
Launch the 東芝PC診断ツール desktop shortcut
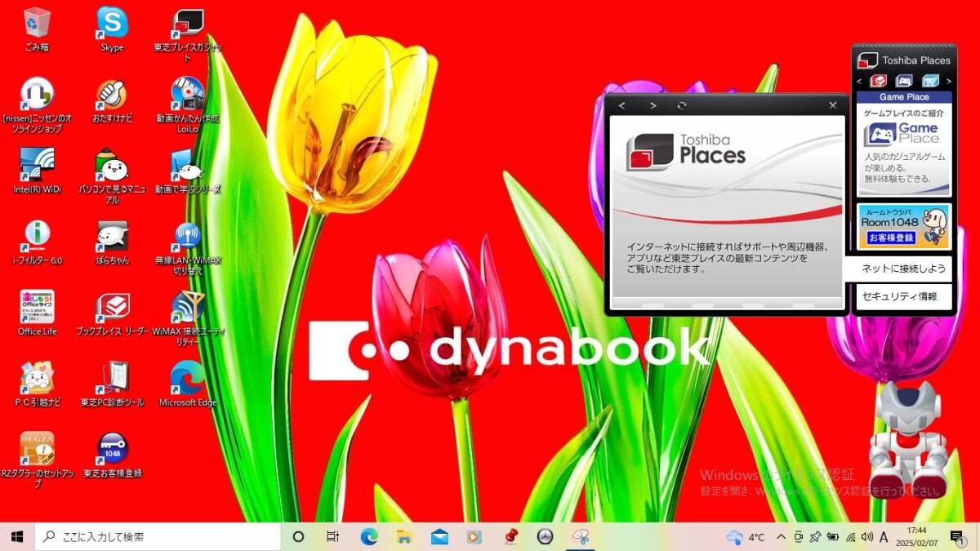pos(112,384)
